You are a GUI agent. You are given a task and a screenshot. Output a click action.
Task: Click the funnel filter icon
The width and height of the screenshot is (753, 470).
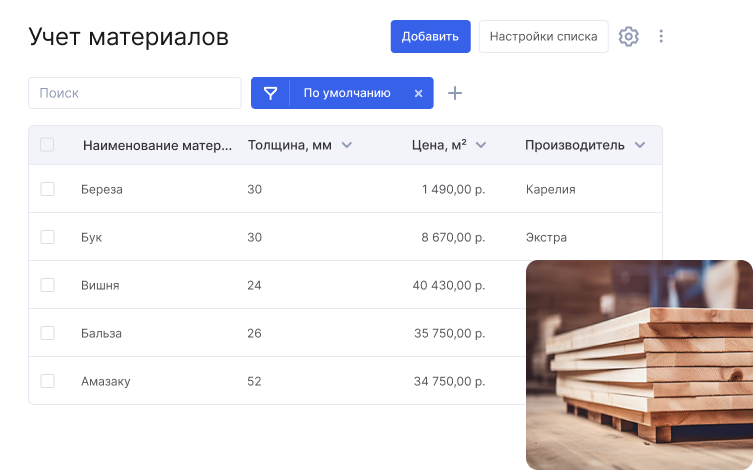pyautogui.click(x=270, y=93)
